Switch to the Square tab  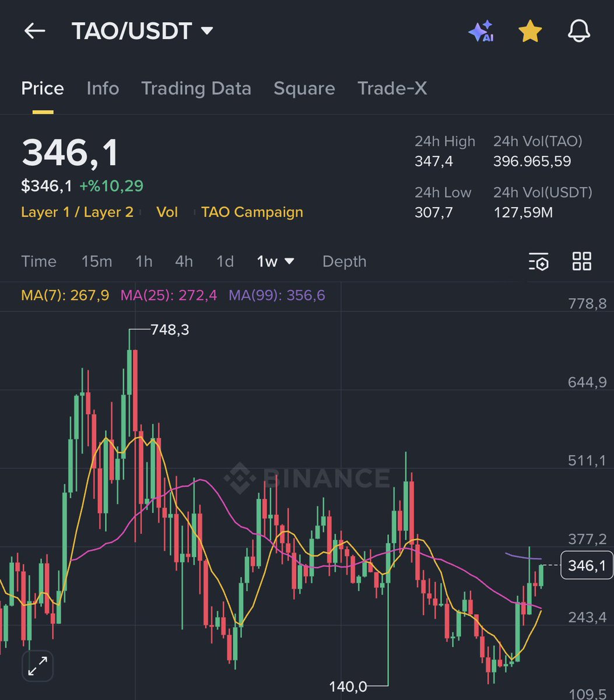304,88
